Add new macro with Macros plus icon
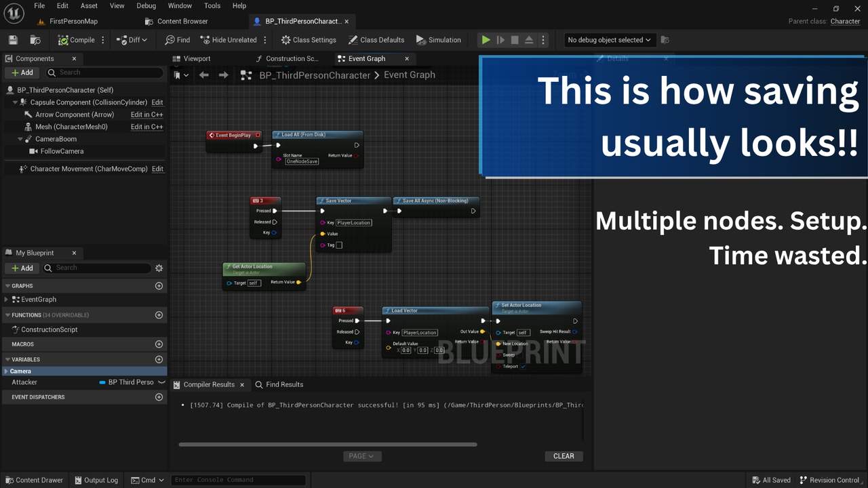 159,344
